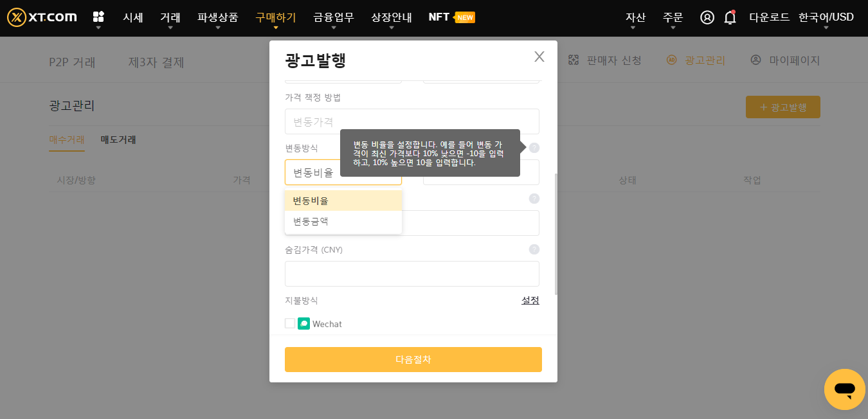Click the 판매자 신청 icon link
This screenshot has width=868, height=419.
click(605, 60)
